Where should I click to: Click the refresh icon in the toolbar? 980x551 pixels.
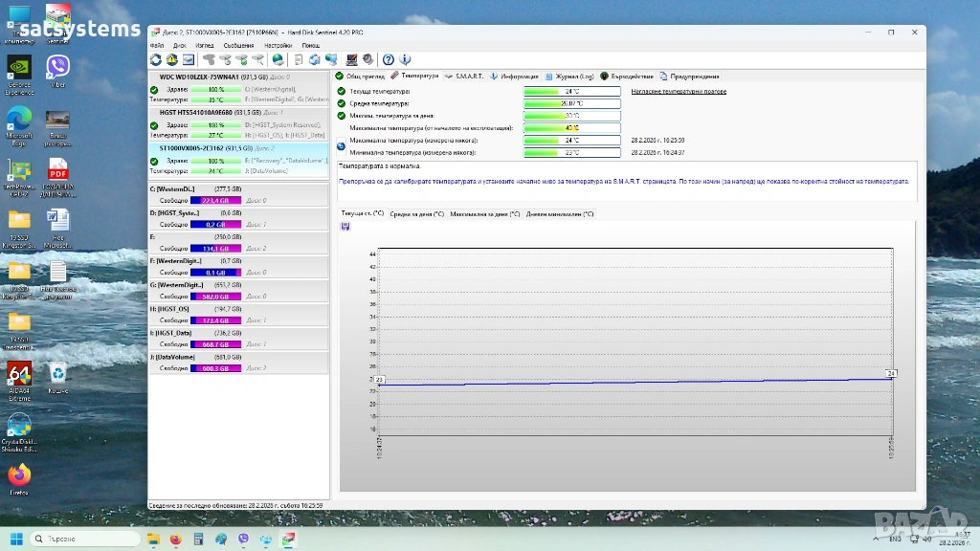click(x=156, y=59)
